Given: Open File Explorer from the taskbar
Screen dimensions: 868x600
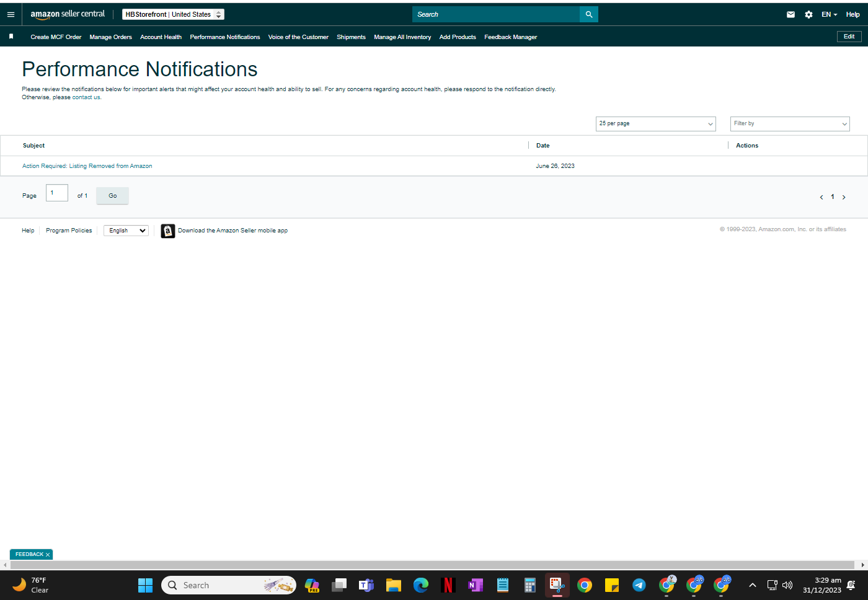Looking at the screenshot, I should click(394, 585).
